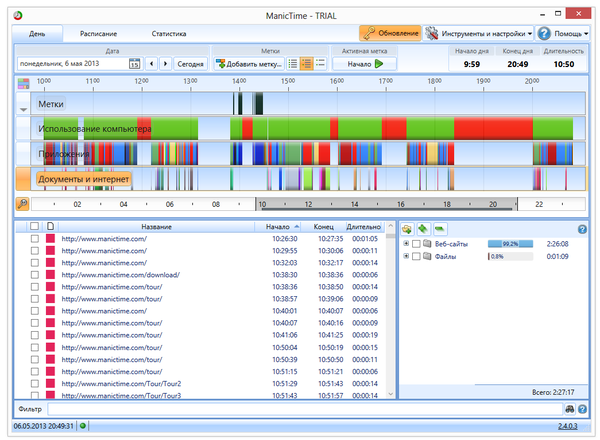The width and height of the screenshot is (600, 440).
Task: Click the Файлы 0.8% progress bar
Action: click(510, 256)
